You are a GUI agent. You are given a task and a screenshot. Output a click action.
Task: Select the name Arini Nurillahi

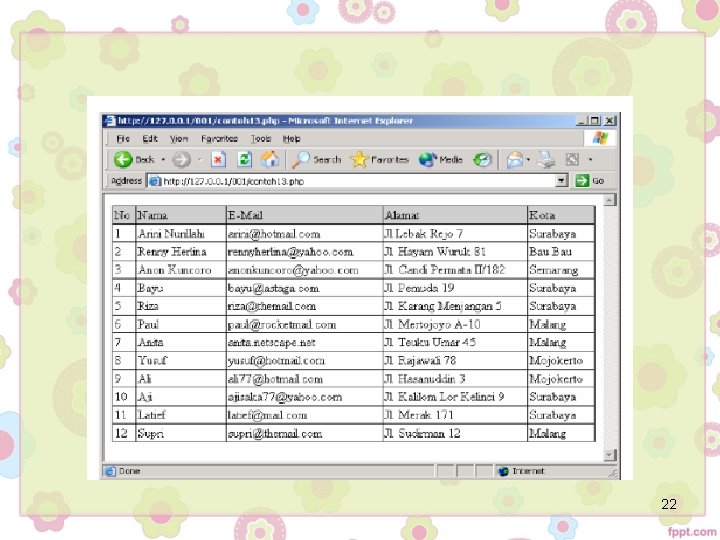pyautogui.click(x=171, y=234)
